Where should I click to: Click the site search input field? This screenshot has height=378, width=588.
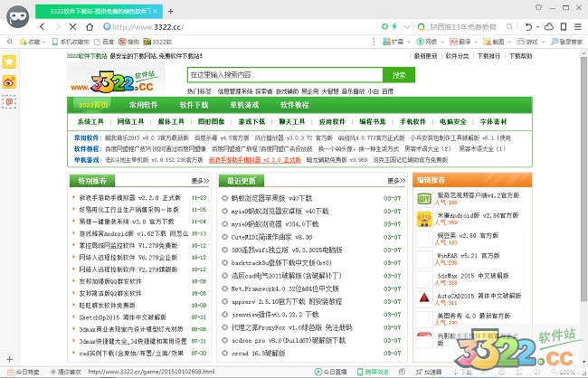(283, 75)
